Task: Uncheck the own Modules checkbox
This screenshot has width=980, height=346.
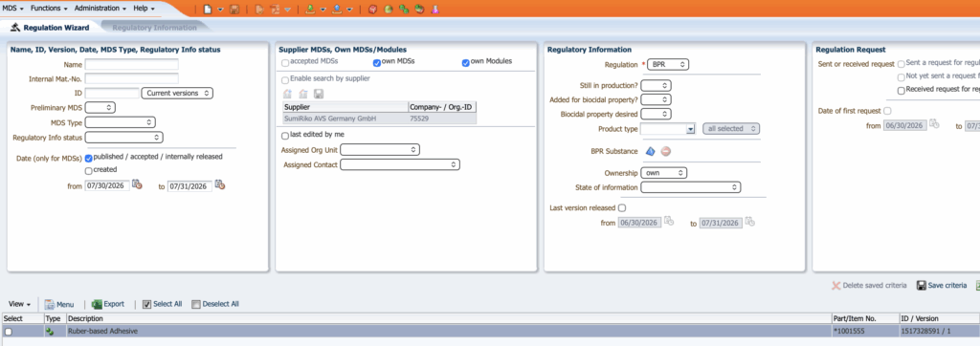Action: pos(466,63)
